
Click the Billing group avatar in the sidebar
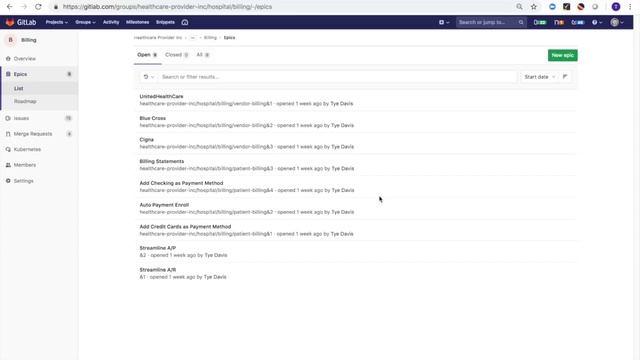[11, 40]
